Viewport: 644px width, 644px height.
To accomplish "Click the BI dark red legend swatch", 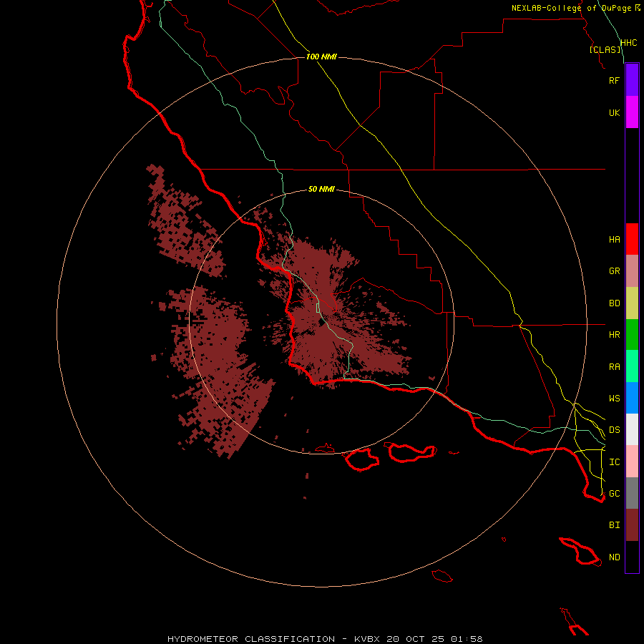I will [x=632, y=525].
